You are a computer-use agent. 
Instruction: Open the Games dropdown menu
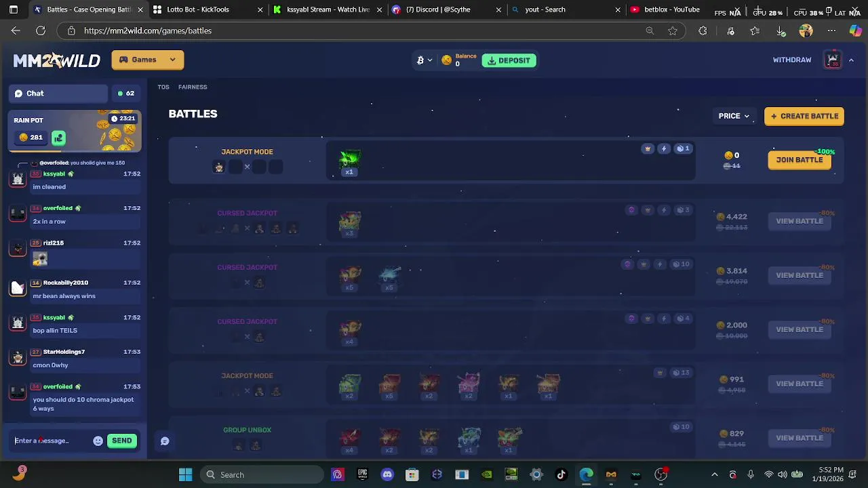tap(147, 60)
